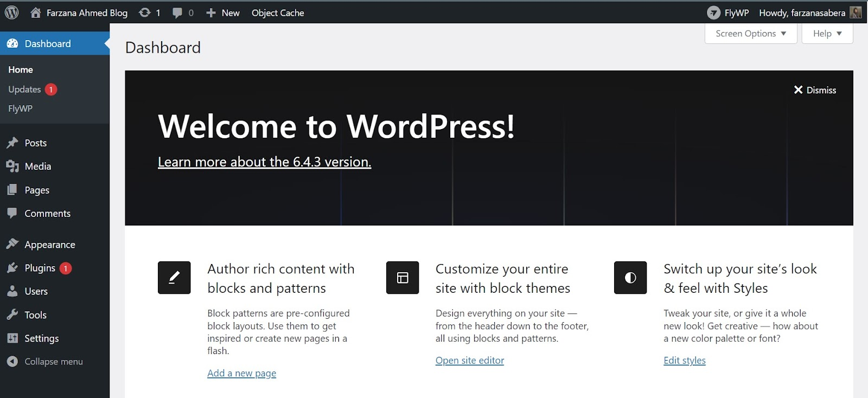Click the block layout icon tile
Screen dimensions: 868x398
tap(403, 278)
